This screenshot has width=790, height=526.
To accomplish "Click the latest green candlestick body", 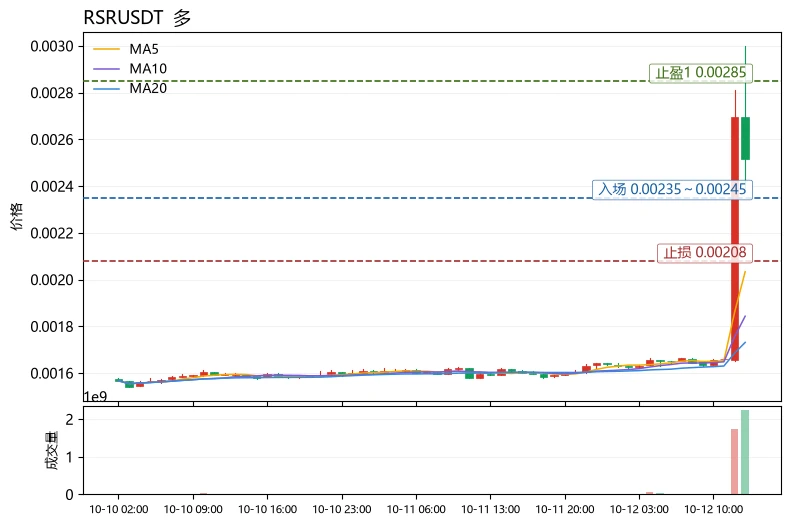I will pos(745,139).
